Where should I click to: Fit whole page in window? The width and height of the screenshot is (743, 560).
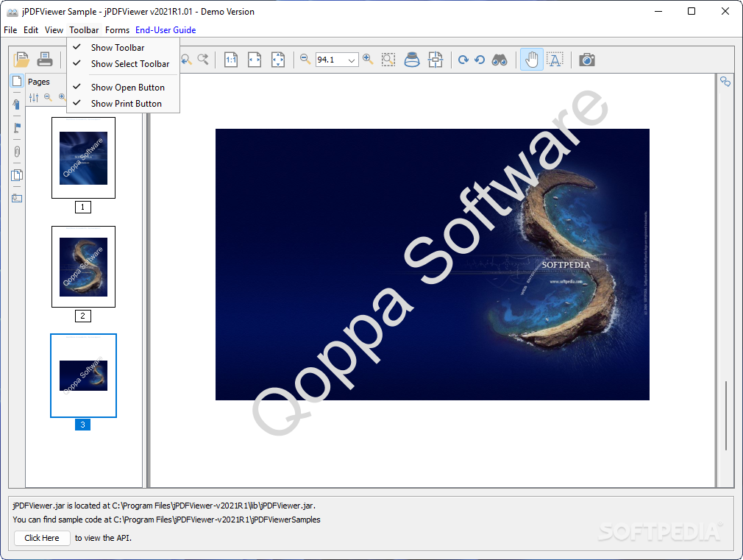(x=278, y=60)
